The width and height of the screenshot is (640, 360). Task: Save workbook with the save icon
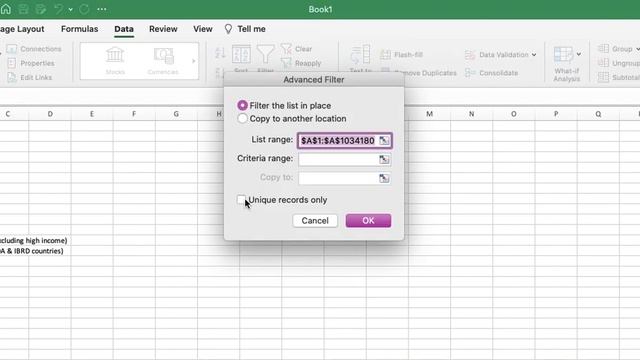24,9
